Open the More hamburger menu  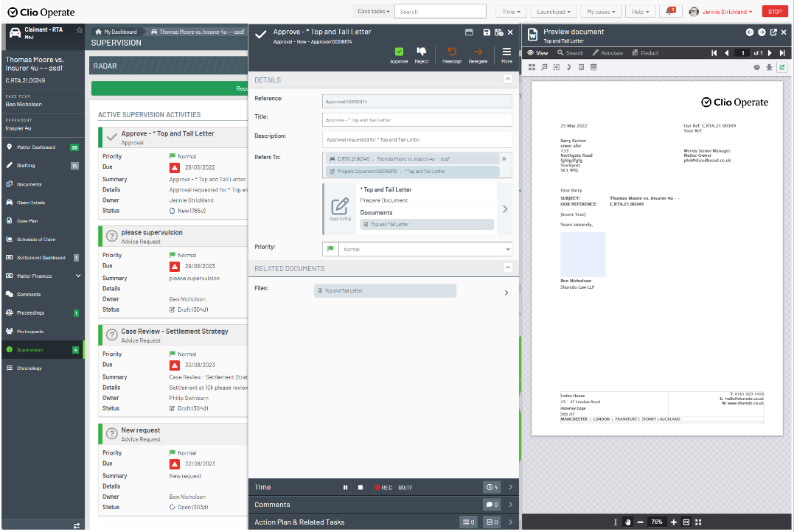[x=506, y=52]
